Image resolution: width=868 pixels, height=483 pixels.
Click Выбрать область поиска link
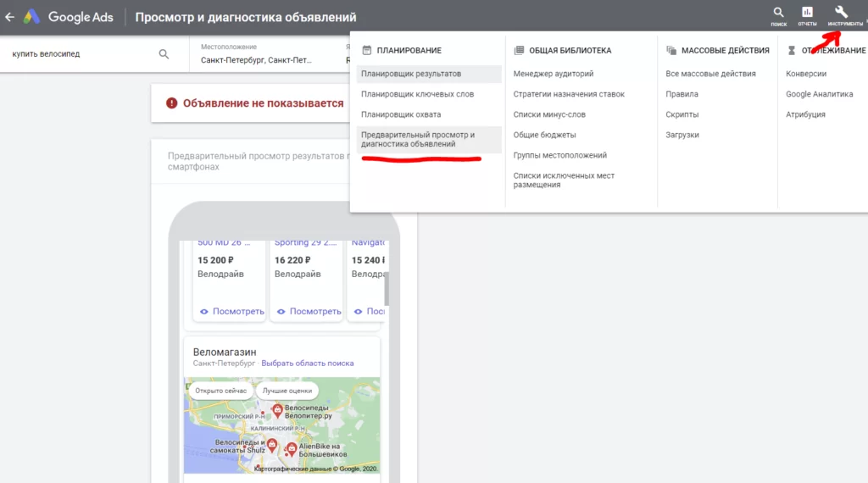[307, 364]
